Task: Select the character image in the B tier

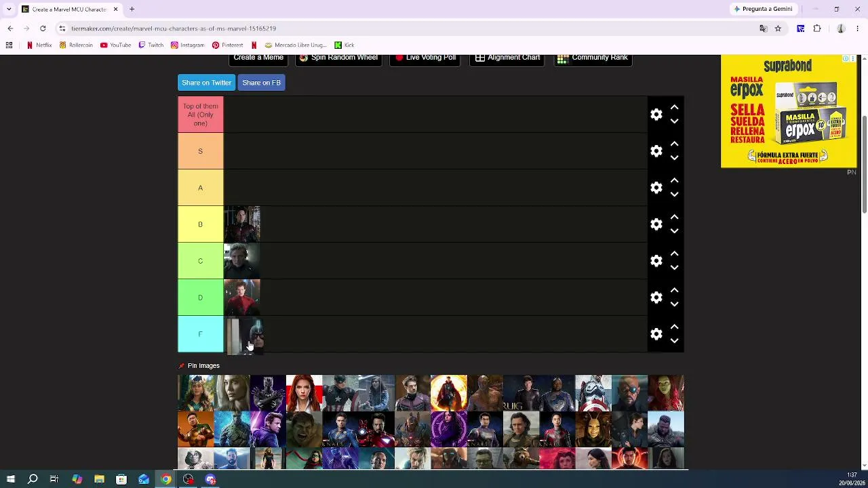Action: pyautogui.click(x=242, y=224)
